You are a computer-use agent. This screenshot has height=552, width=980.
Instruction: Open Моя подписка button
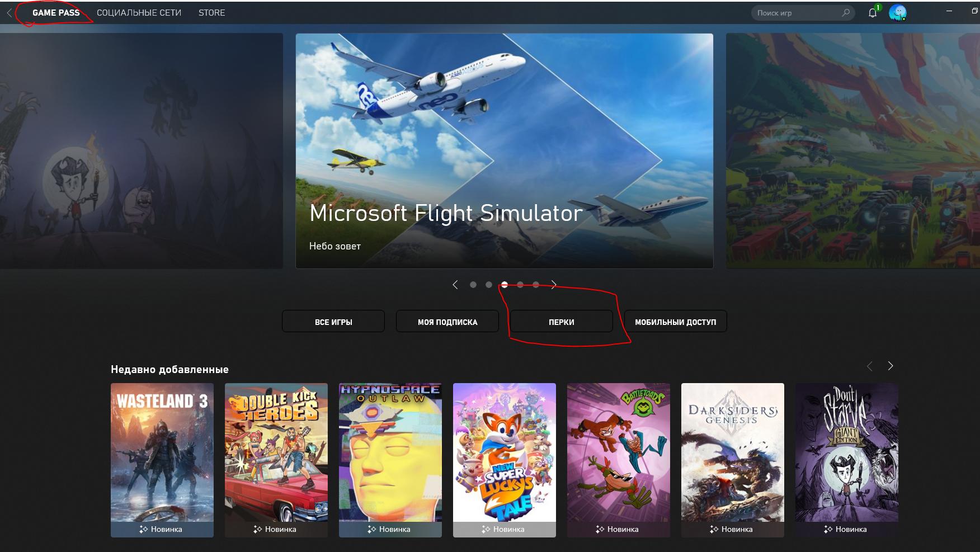click(447, 322)
